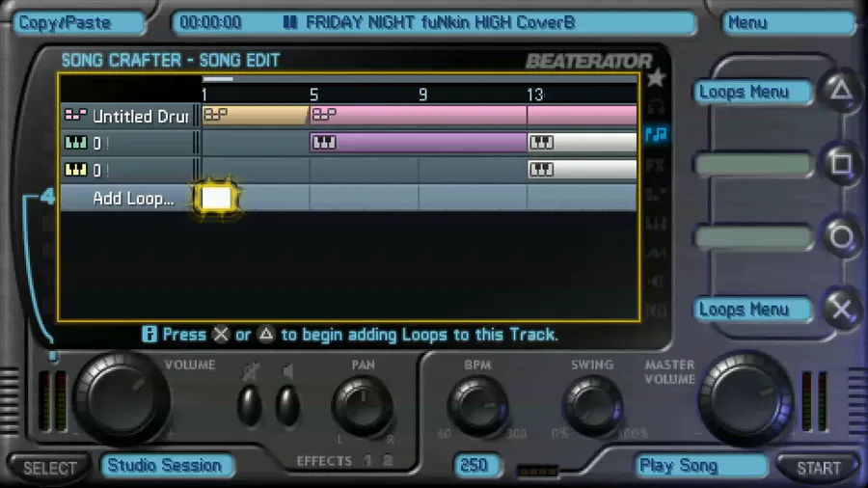Adjust the BPM knob

477,407
